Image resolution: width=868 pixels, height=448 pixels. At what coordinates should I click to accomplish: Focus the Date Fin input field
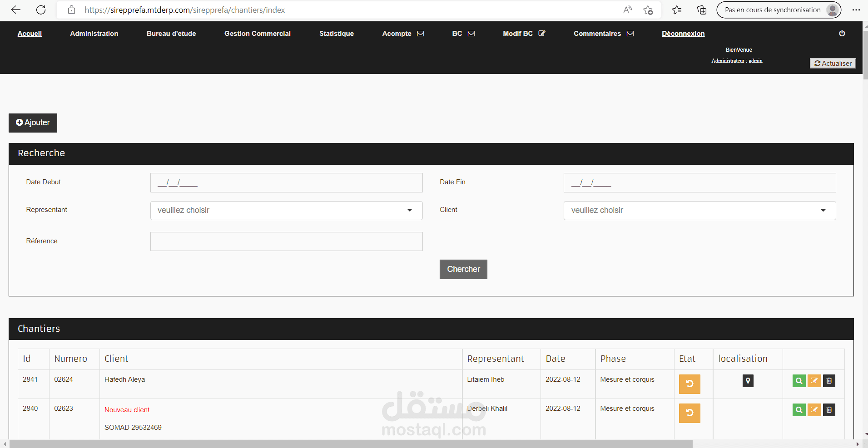tap(699, 182)
